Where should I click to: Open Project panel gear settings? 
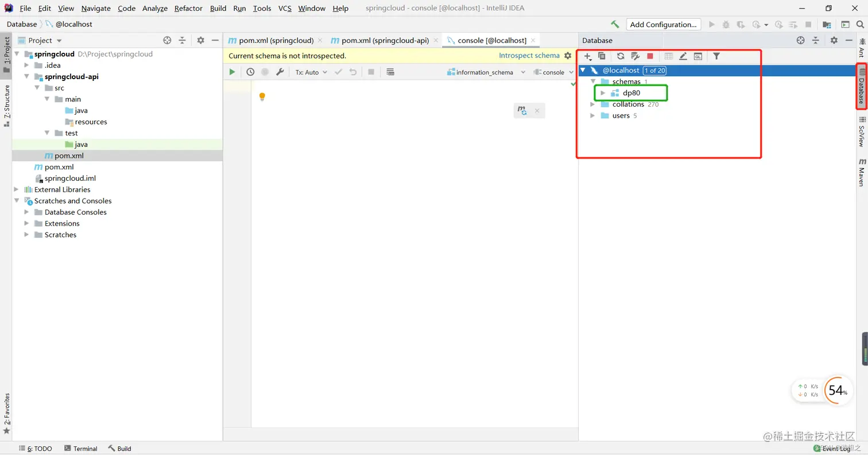[200, 40]
